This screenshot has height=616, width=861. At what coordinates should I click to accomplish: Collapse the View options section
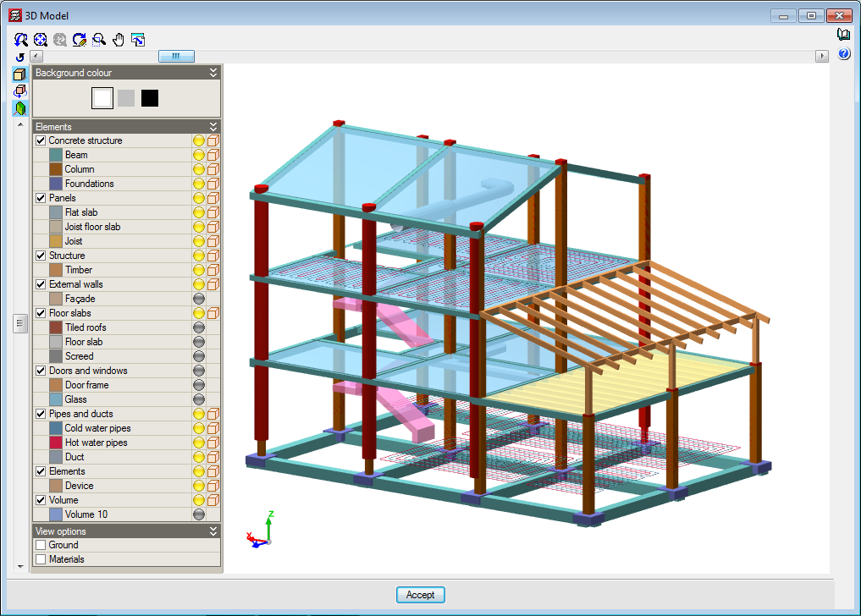point(213,531)
